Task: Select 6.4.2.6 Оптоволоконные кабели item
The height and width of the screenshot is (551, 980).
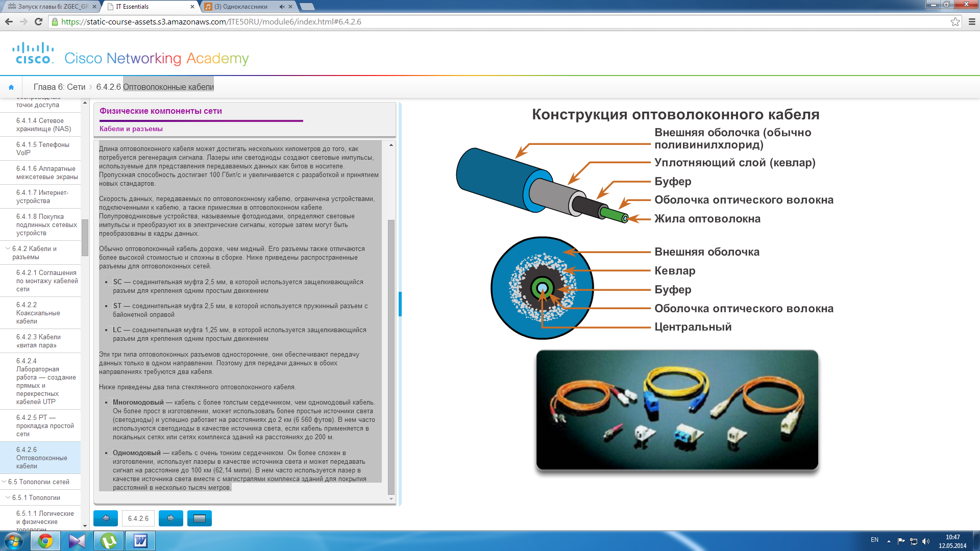Action: coord(41,458)
